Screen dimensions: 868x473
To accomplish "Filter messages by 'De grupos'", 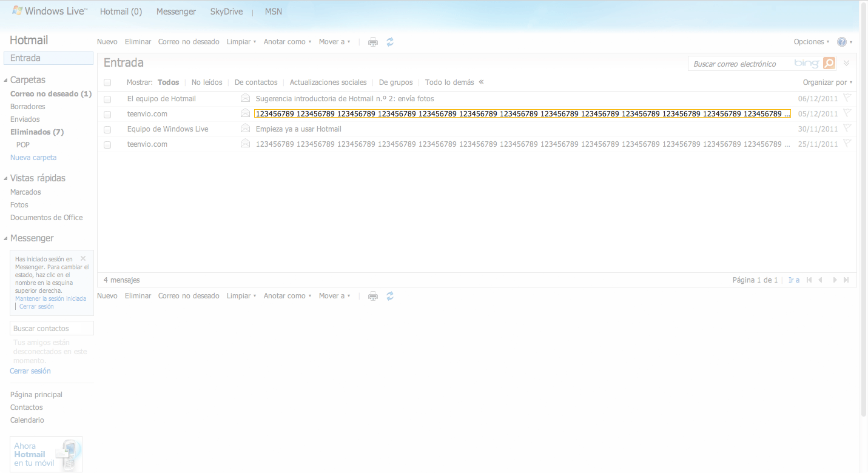I will coord(395,82).
